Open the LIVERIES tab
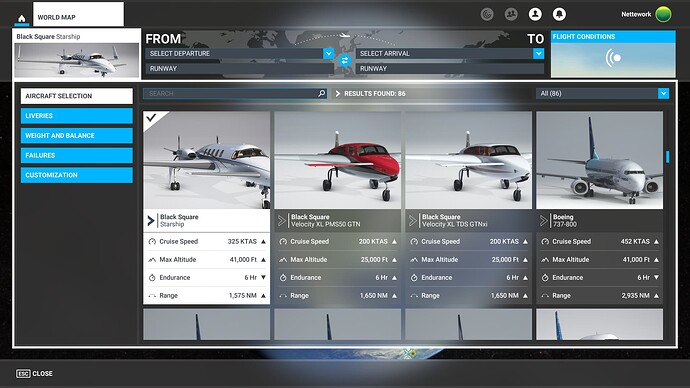 pos(77,116)
